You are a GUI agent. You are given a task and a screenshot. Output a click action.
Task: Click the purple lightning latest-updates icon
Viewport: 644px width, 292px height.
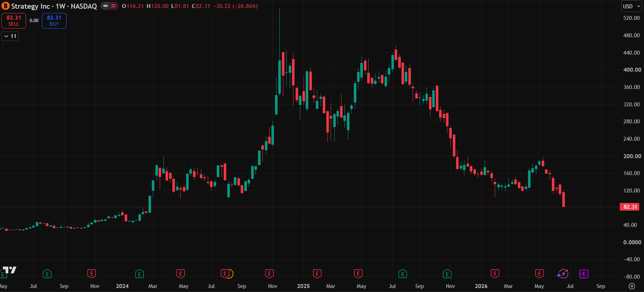(x=563, y=274)
